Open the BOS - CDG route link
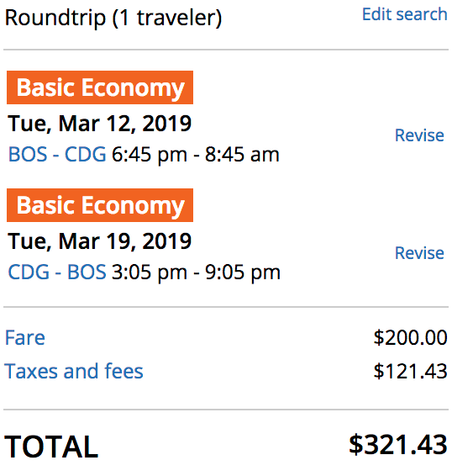The height and width of the screenshot is (476, 452). tap(57, 154)
